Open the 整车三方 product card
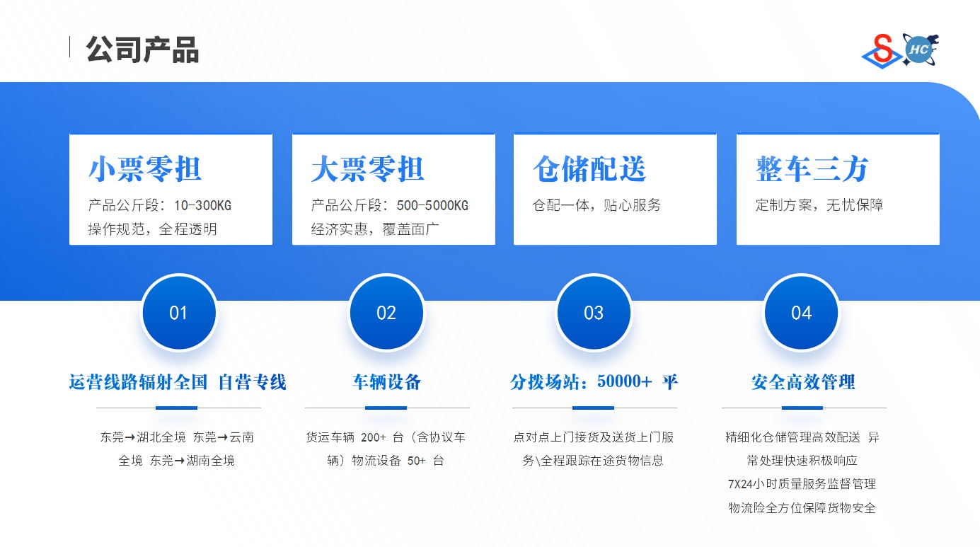The width and height of the screenshot is (980, 547). click(x=838, y=189)
